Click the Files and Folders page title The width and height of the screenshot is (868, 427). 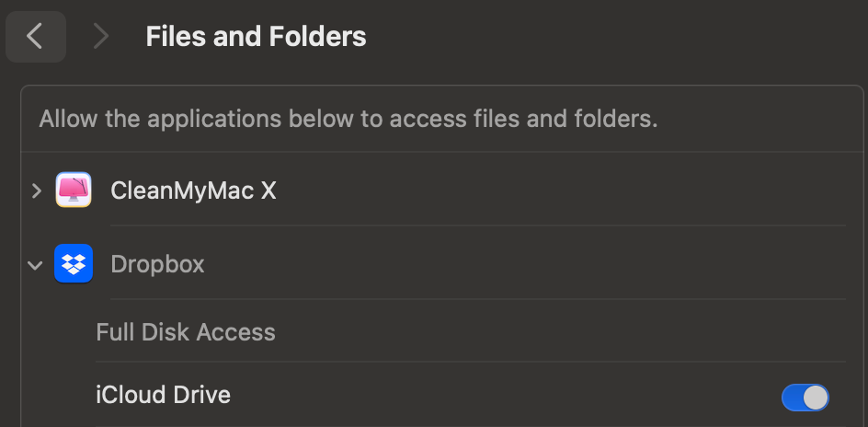(256, 37)
